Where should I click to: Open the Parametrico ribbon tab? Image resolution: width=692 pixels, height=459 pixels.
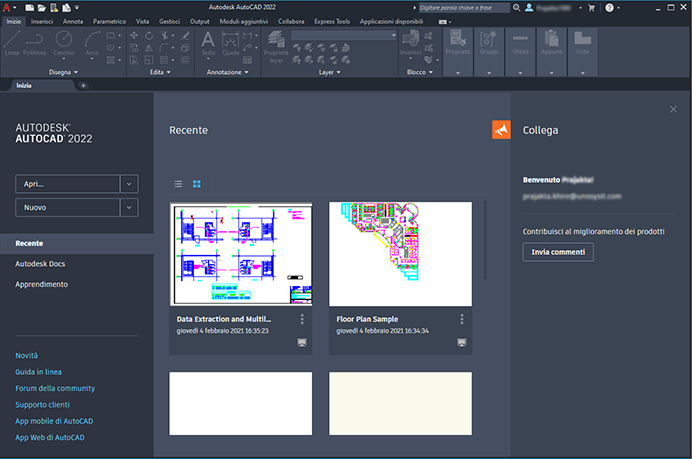(109, 21)
